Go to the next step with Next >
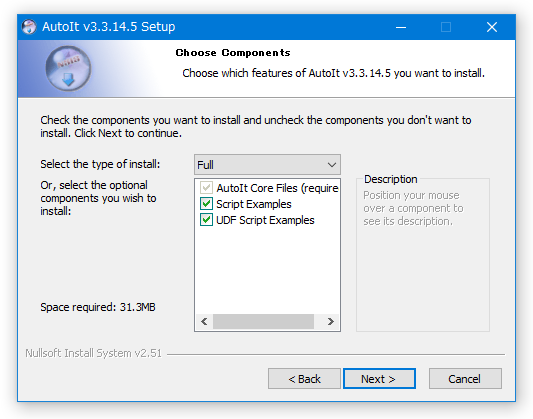This screenshot has width=533, height=419. [379, 379]
